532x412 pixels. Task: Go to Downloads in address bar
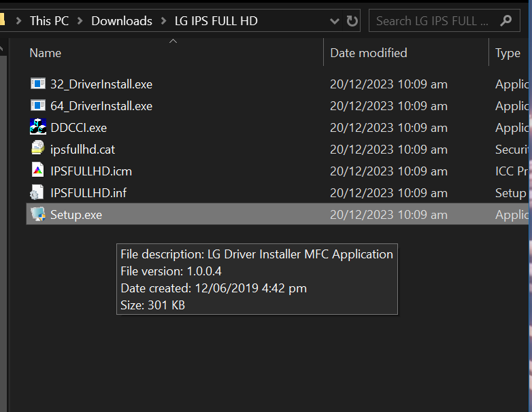122,21
